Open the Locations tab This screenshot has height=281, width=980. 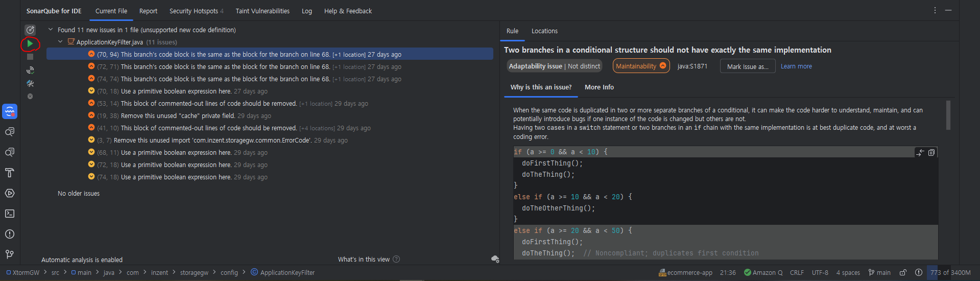(x=544, y=31)
